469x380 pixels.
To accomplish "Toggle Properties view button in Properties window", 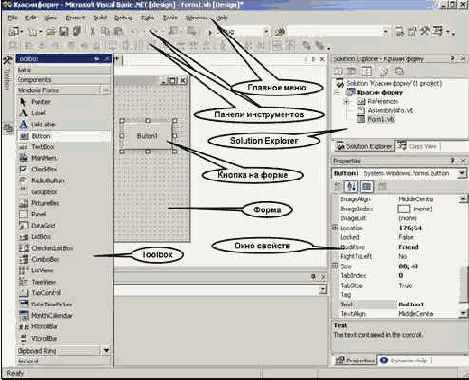I will (x=366, y=186).
